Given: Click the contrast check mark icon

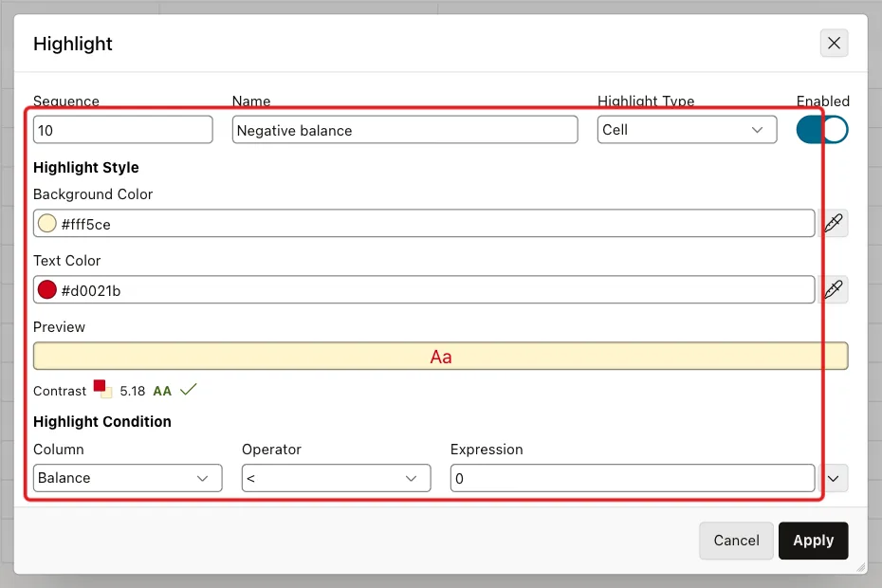Looking at the screenshot, I should [x=189, y=390].
